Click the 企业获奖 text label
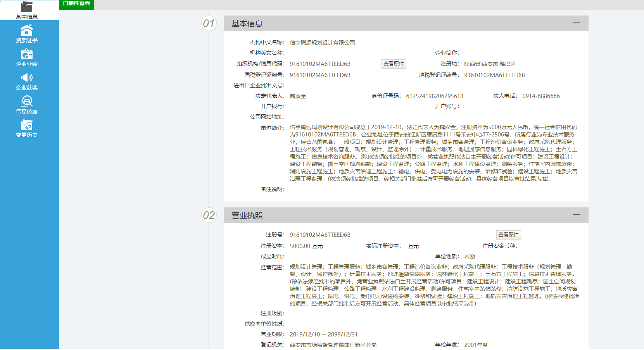 pos(26,87)
